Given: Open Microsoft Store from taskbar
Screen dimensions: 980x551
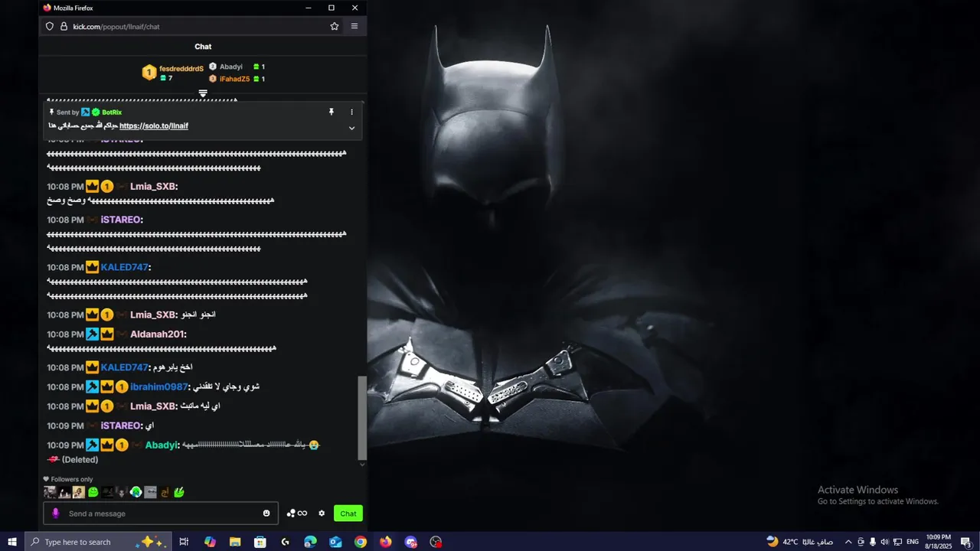Looking at the screenshot, I should pyautogui.click(x=260, y=542).
